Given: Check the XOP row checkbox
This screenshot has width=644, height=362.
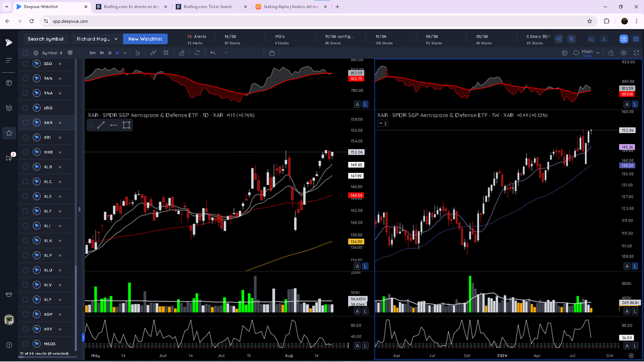Looking at the screenshot, I should click(x=25, y=314).
